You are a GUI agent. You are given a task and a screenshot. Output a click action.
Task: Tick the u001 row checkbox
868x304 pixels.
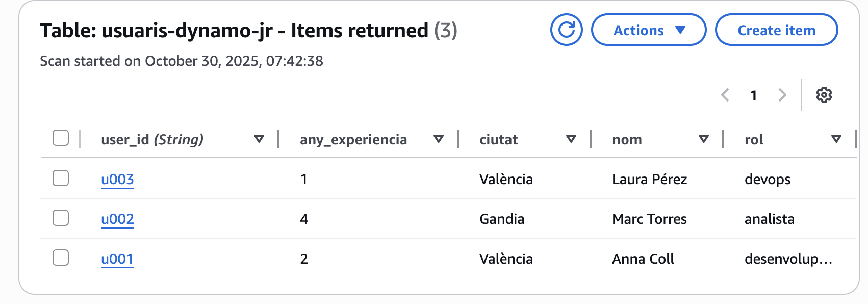pos(61,258)
